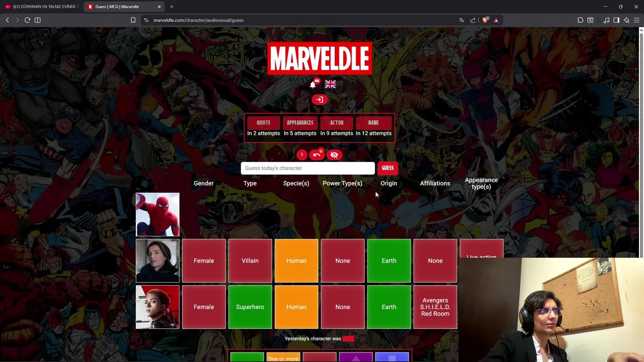Open the notifications bell icon

pyautogui.click(x=313, y=84)
